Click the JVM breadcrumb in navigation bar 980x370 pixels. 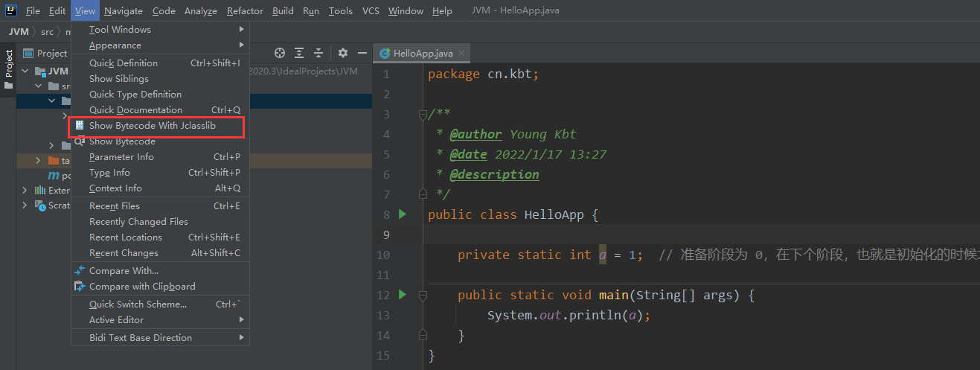tap(19, 32)
